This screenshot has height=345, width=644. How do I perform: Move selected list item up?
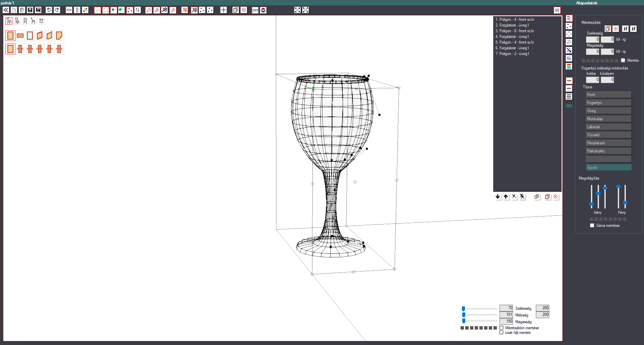tap(506, 197)
